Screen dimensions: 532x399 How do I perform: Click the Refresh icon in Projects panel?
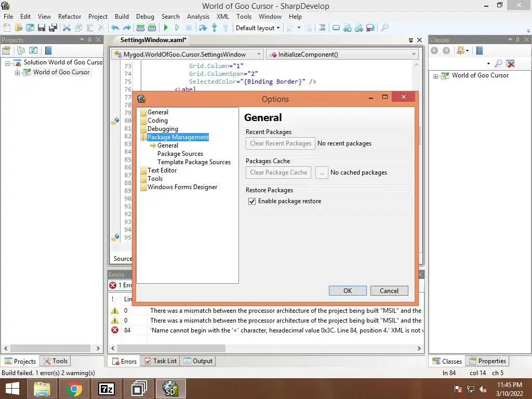click(33, 50)
